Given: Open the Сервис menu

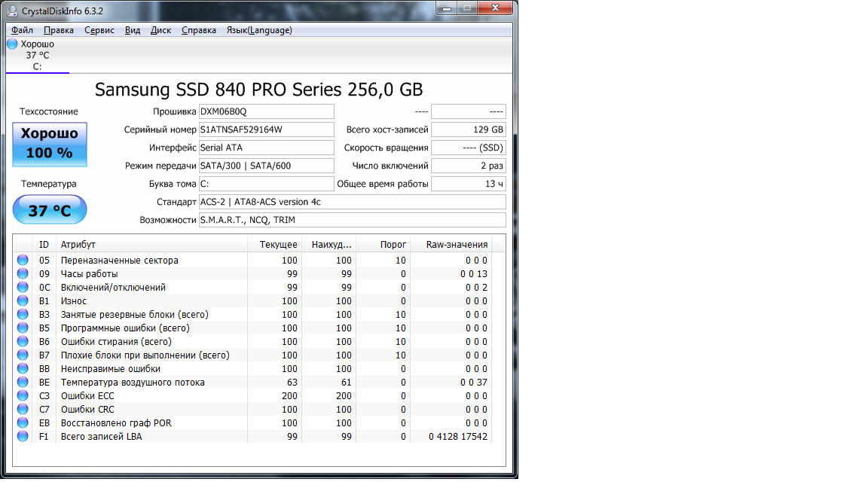Looking at the screenshot, I should [99, 30].
